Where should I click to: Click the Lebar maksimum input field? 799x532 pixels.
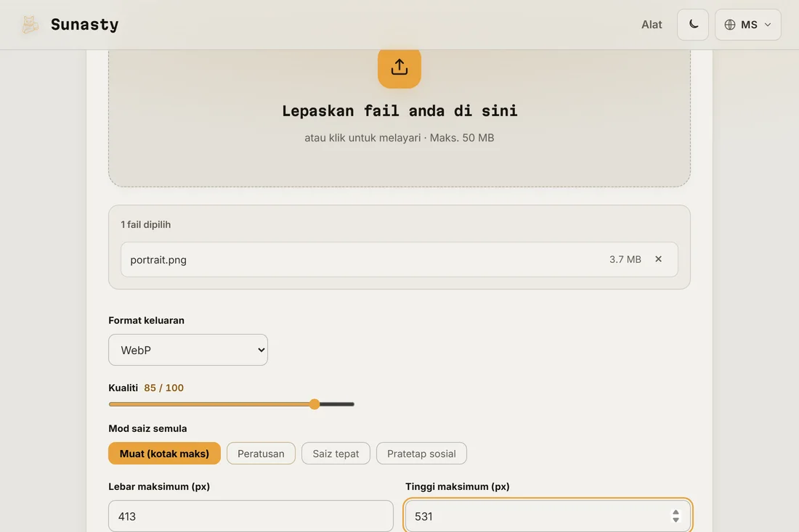pos(251,516)
